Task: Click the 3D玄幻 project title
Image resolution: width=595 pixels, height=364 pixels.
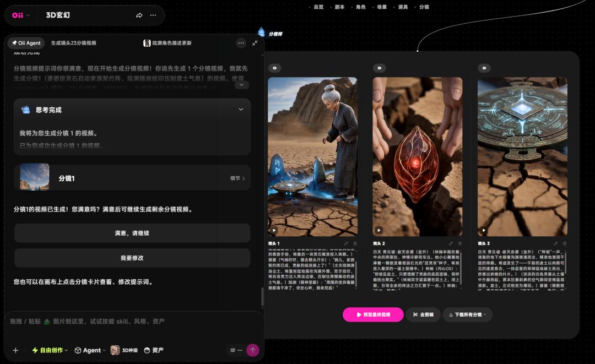Action: pyautogui.click(x=58, y=15)
